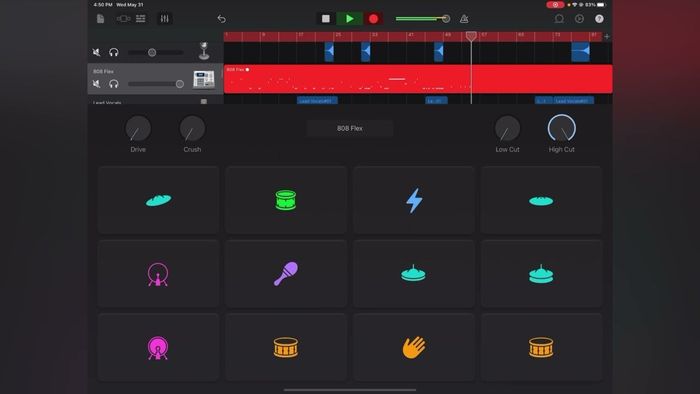Switch to Tracks view icon

pos(141,19)
